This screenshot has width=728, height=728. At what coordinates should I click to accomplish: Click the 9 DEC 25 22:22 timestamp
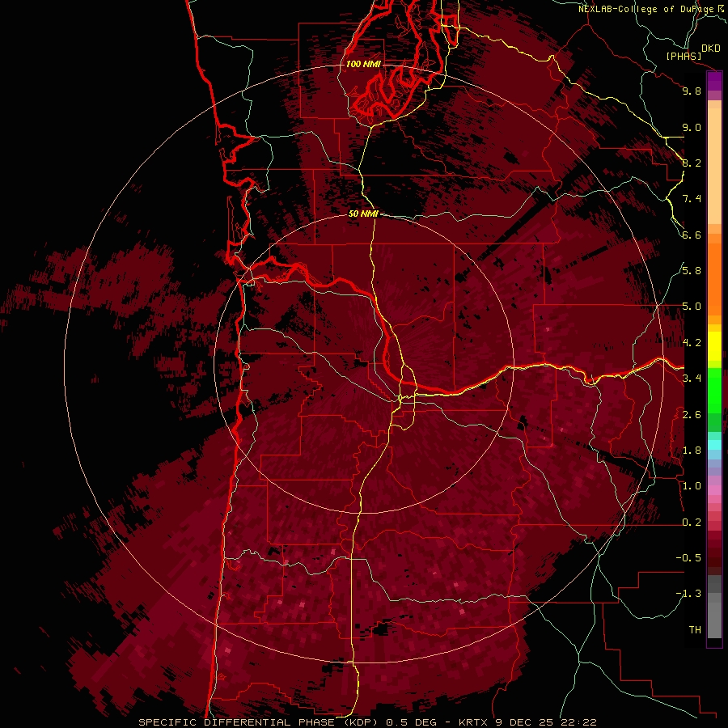[545, 722]
